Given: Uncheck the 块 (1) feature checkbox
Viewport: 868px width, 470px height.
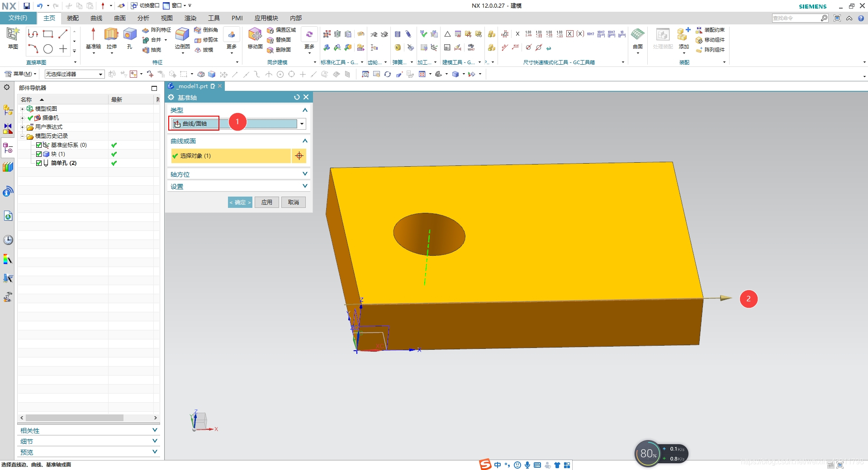Looking at the screenshot, I should pos(39,154).
